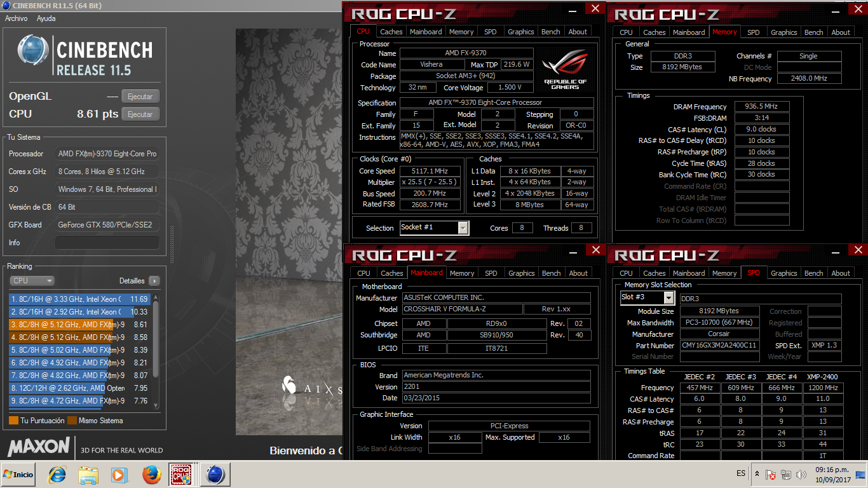Select ranking row 5 at 5.02 GHz
Image resolution: width=868 pixels, height=488 pixels.
pyautogui.click(x=79, y=349)
